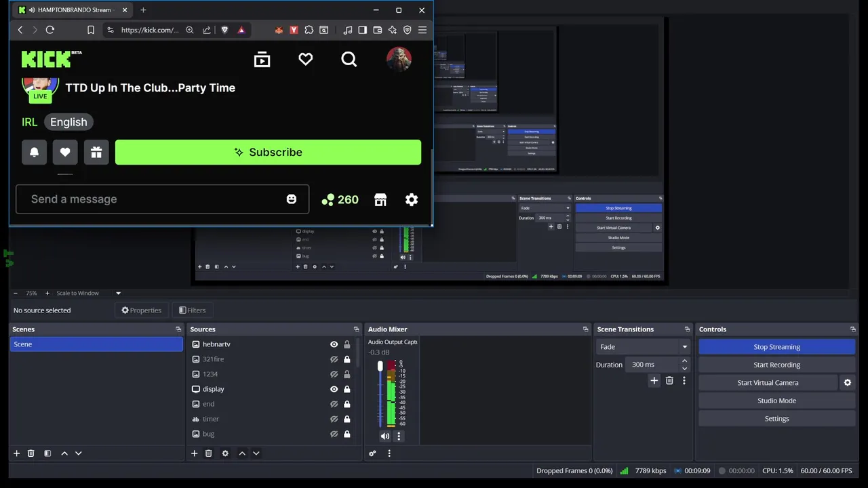Click the notification bell button
The height and width of the screenshot is (488, 868).
tap(34, 152)
